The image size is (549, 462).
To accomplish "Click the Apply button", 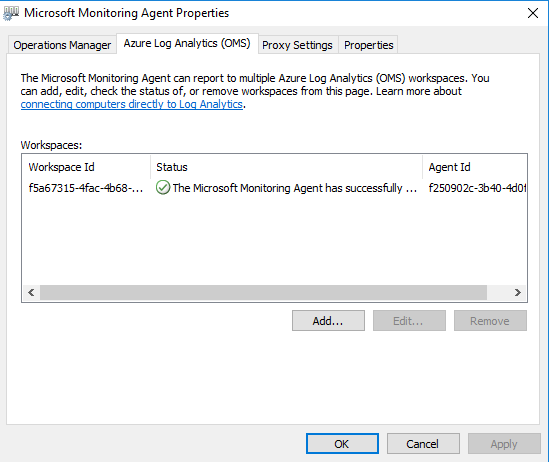I will click(504, 444).
